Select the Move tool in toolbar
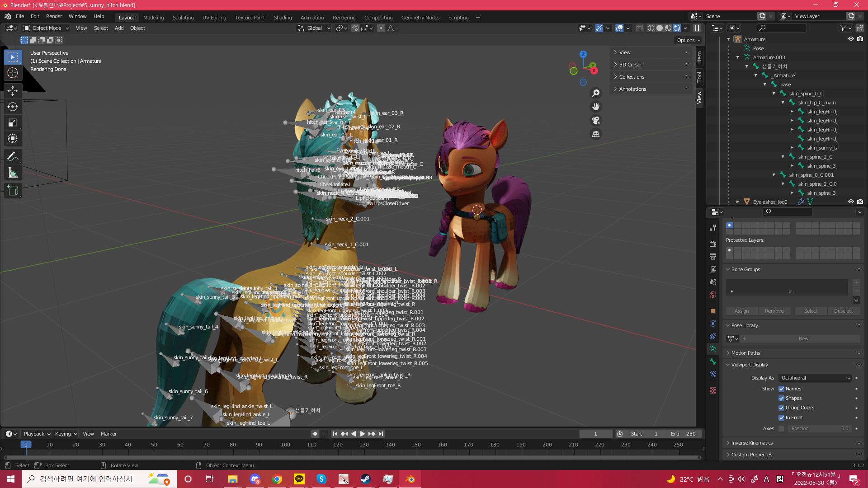This screenshot has height=488, width=868. [x=13, y=91]
